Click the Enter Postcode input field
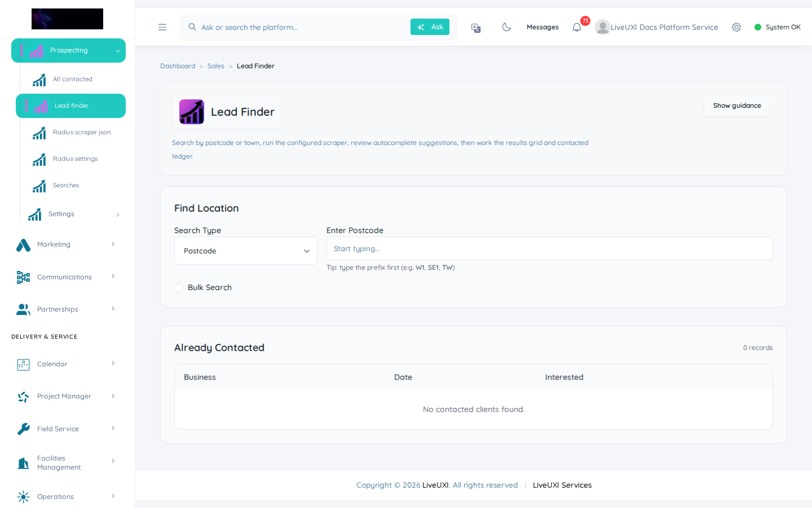812x508 pixels. point(549,248)
